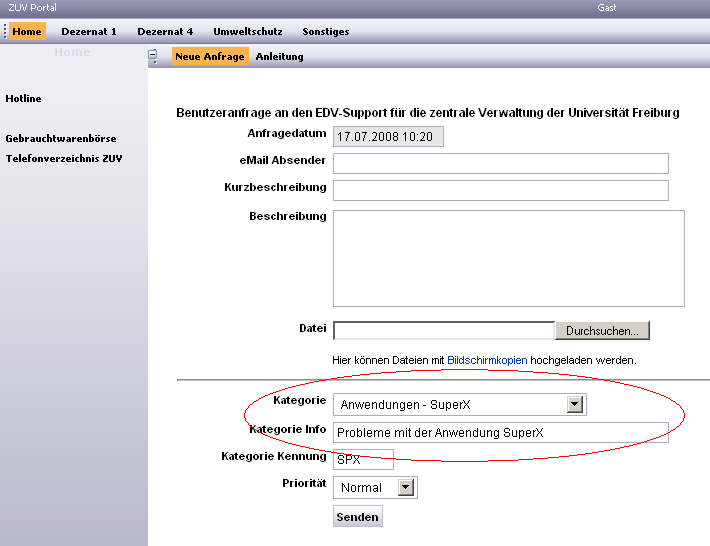The image size is (710, 546).
Task: Expand the Kategorie dropdown list
Action: pos(574,405)
